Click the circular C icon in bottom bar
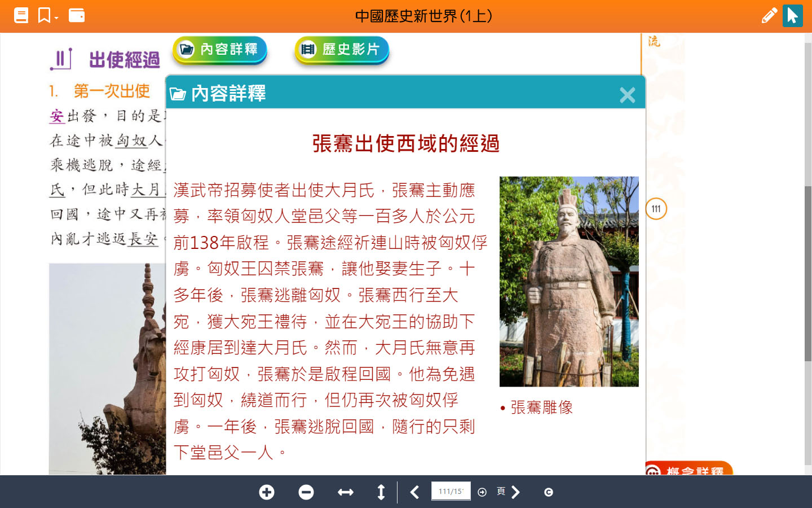 [x=548, y=492]
